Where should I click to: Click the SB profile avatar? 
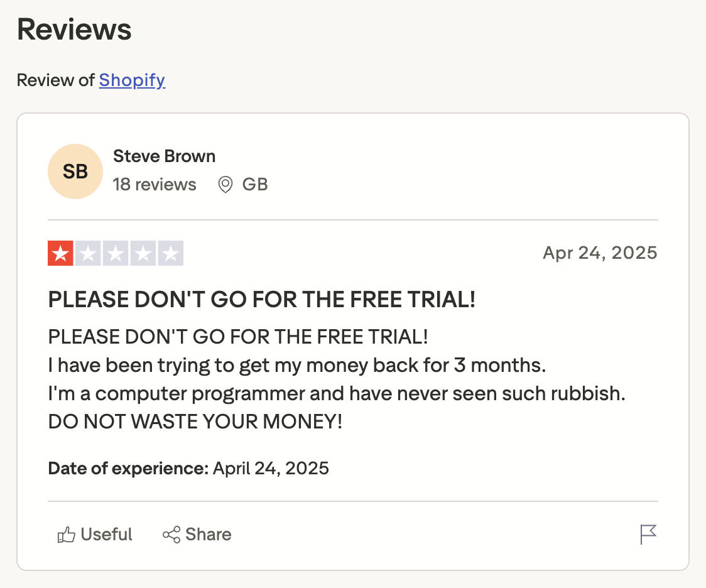point(75,171)
